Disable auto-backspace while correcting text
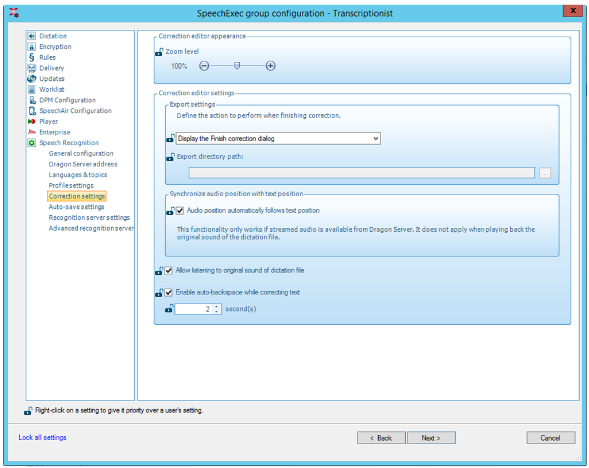The height and width of the screenshot is (468, 589). pyautogui.click(x=169, y=292)
